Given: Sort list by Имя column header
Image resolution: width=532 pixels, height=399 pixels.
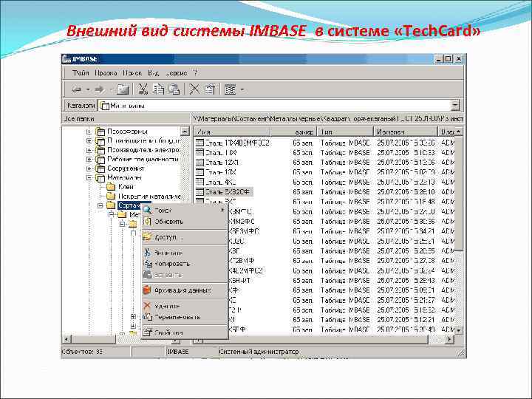Looking at the screenshot, I should click(x=232, y=132).
